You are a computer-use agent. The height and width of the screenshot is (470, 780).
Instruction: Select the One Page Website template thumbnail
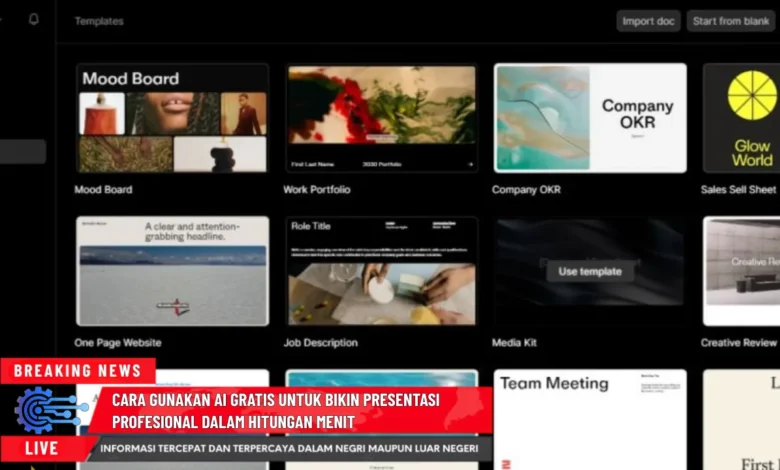point(172,271)
